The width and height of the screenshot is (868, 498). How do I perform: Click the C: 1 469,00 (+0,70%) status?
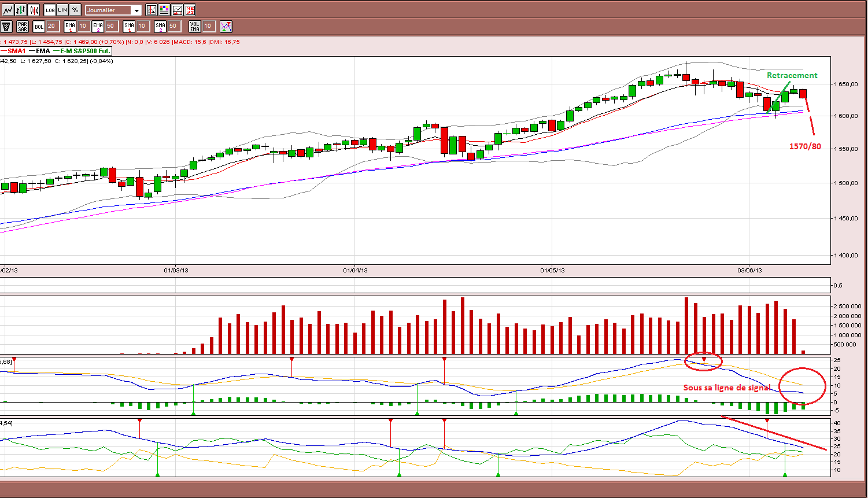[95, 42]
